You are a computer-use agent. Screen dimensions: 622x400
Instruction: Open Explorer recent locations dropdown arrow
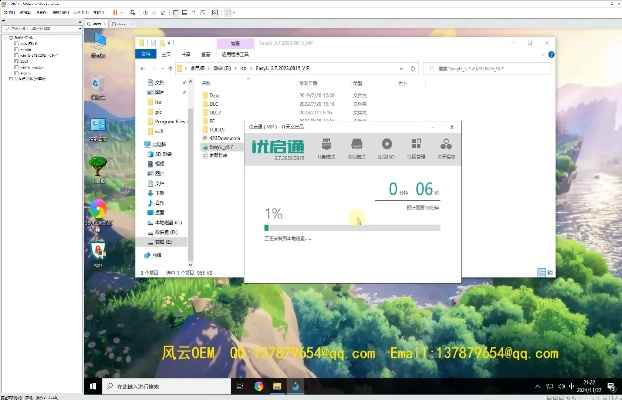(162, 69)
